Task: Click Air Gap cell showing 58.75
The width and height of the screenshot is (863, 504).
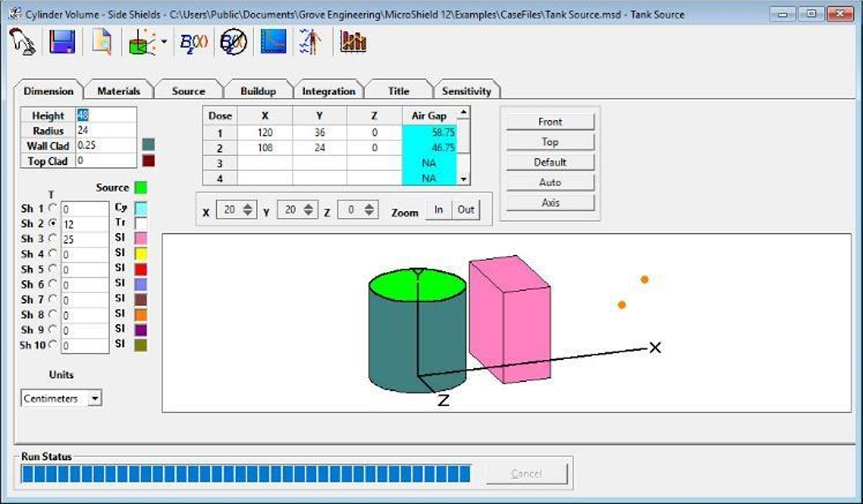Action: [x=430, y=133]
